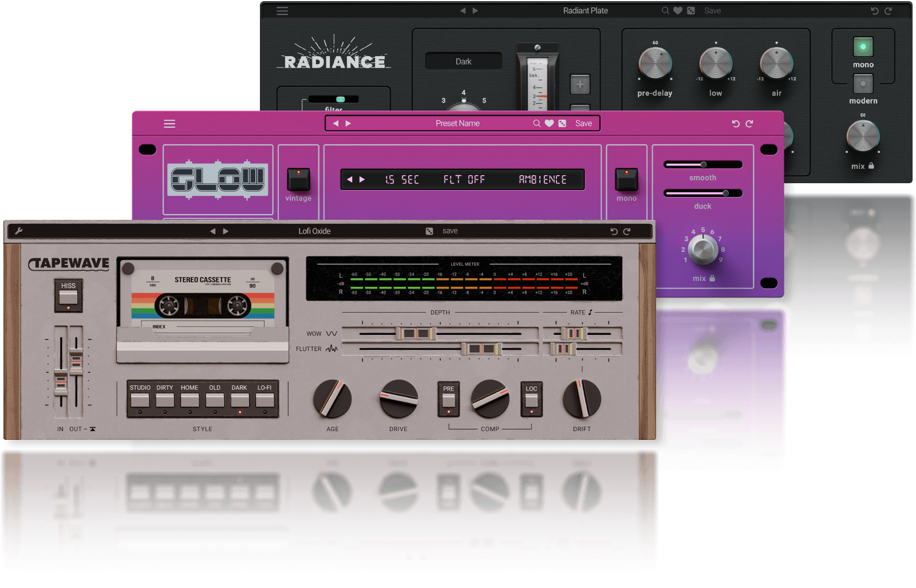Click the Radiance pre-delay knob
Viewport: 916px width, 588px height.
tap(655, 63)
